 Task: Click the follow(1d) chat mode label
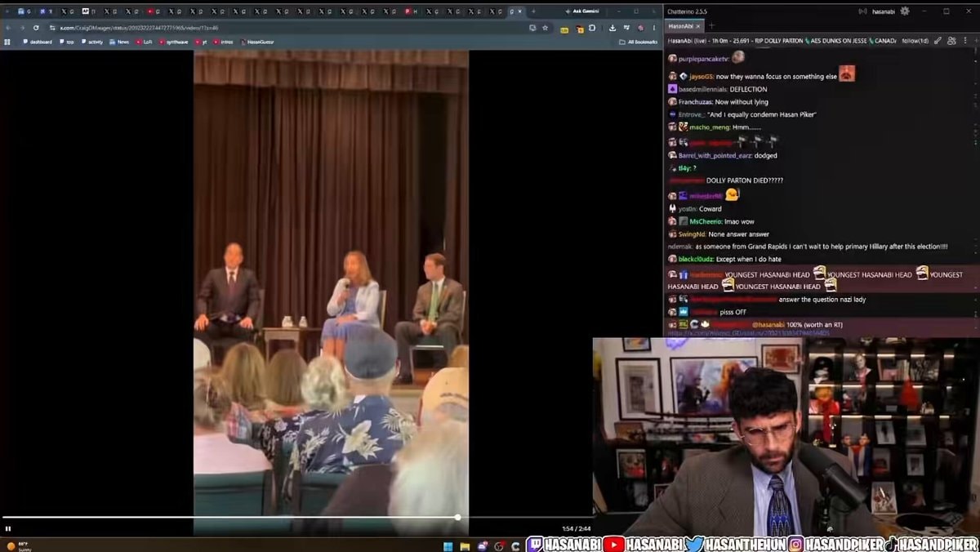[915, 41]
